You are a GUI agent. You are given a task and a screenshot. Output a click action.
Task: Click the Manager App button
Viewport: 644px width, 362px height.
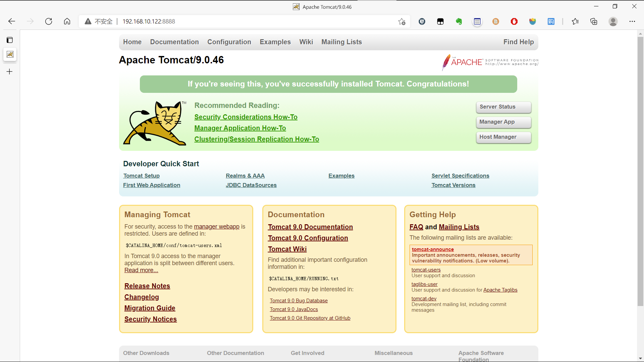tap(503, 122)
